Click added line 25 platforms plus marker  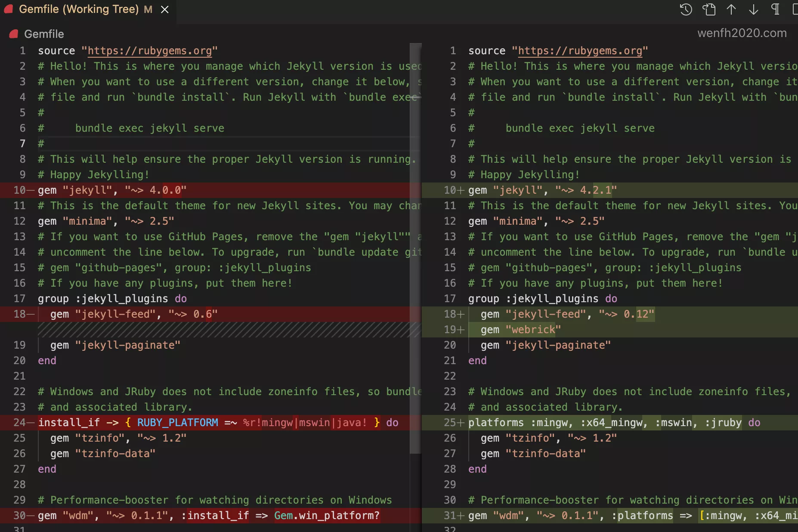coord(461,423)
